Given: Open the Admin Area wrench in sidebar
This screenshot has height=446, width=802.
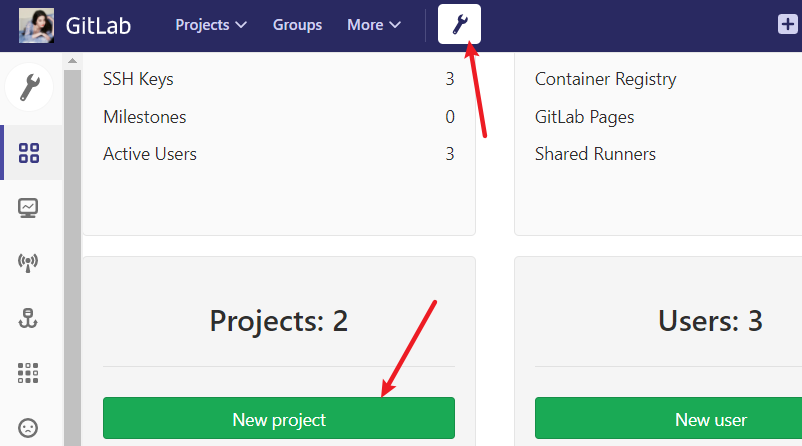Looking at the screenshot, I should 30,87.
